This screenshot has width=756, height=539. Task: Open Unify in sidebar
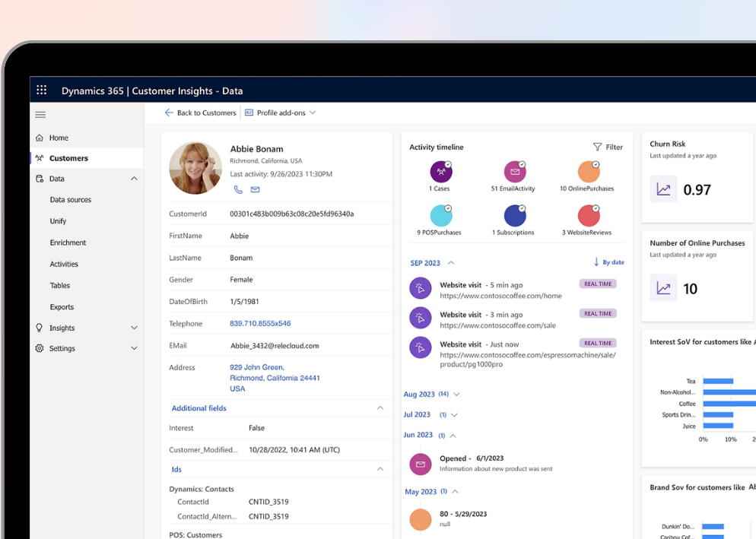tap(58, 221)
